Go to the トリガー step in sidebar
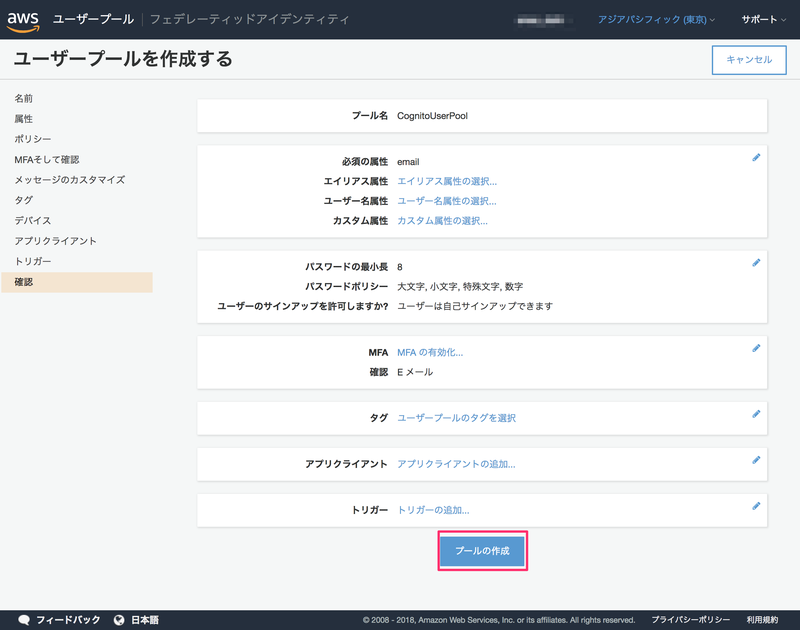 (x=33, y=261)
